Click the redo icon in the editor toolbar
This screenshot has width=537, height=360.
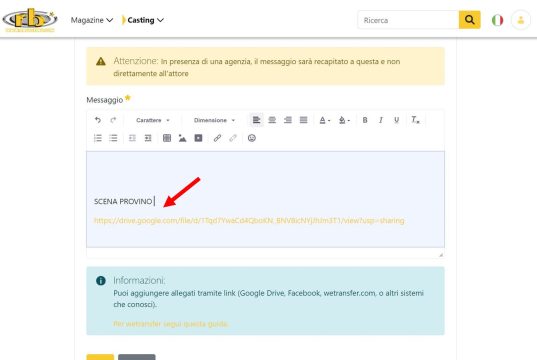click(x=113, y=120)
